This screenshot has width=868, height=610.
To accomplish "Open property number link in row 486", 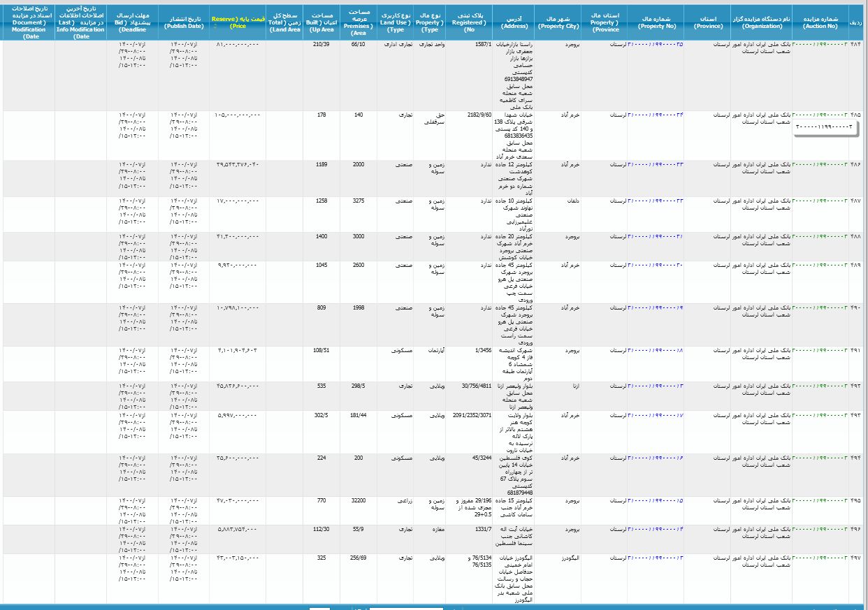I will [x=656, y=164].
